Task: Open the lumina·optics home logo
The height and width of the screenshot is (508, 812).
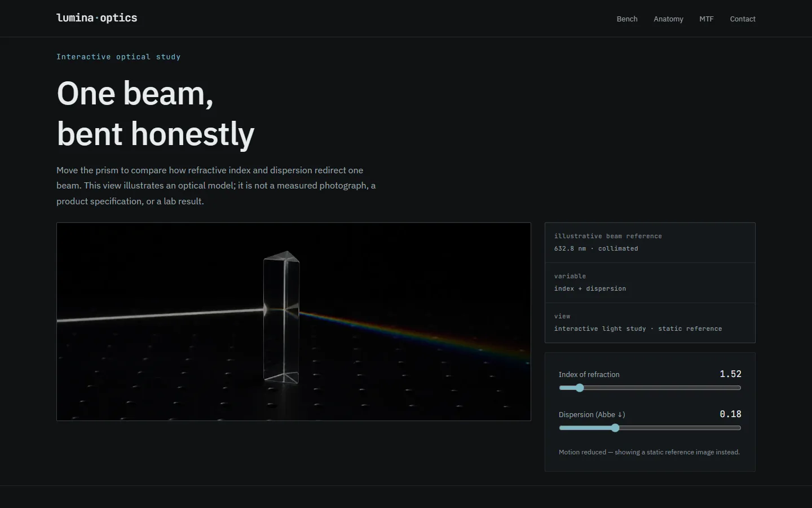Action: [x=97, y=18]
